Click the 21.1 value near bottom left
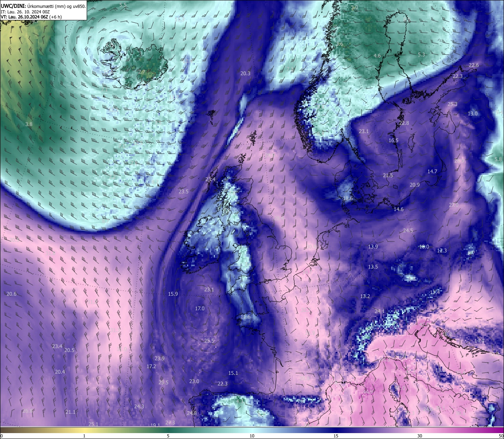504x439 pixels. [70, 412]
